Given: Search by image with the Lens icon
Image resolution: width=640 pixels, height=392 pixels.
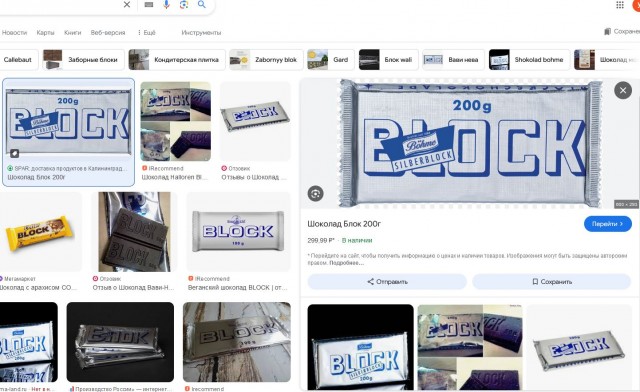Looking at the screenshot, I should click(x=184, y=4).
